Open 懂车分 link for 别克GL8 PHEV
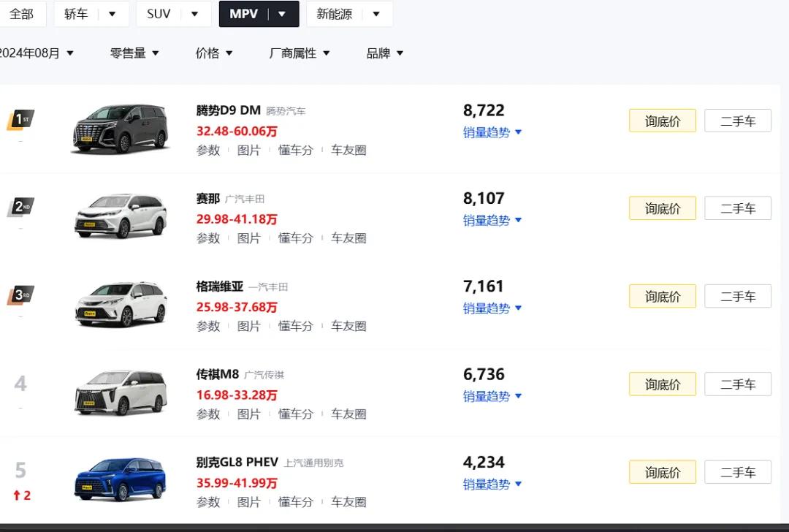The width and height of the screenshot is (789, 532). coord(295,502)
